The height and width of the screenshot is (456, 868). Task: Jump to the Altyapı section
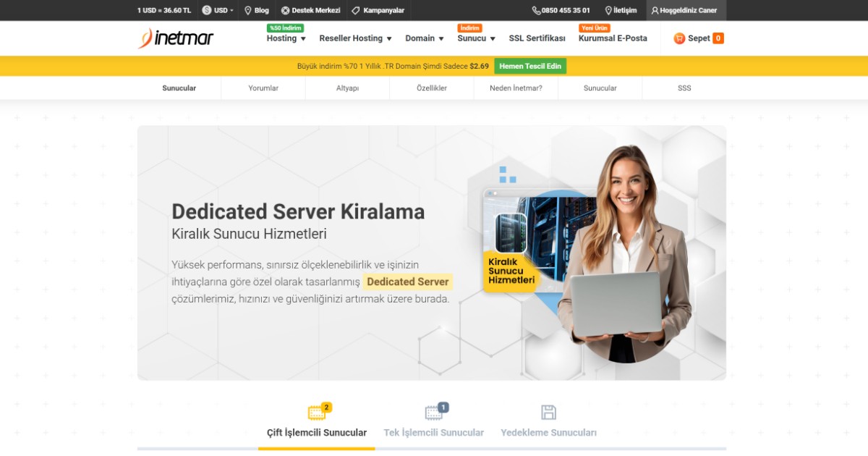pos(347,88)
